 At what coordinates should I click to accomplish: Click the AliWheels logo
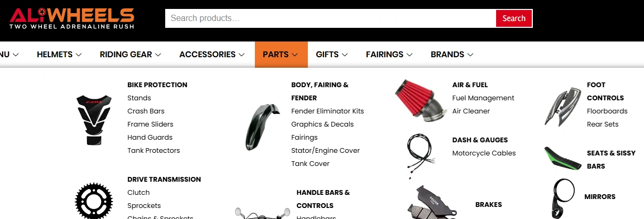72,18
